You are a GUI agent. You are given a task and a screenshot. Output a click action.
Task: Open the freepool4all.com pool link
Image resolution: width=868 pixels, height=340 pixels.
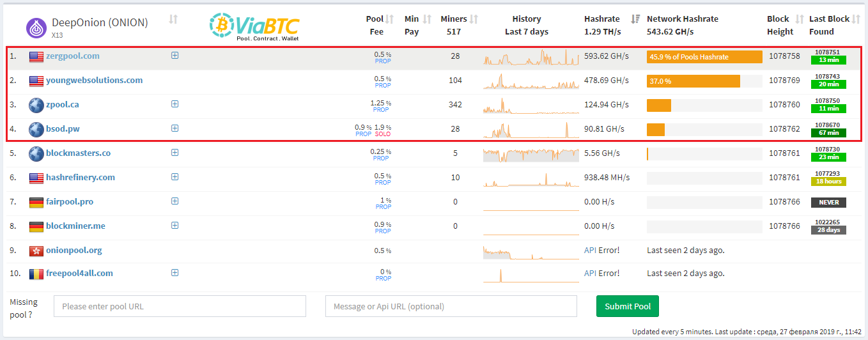pos(79,273)
